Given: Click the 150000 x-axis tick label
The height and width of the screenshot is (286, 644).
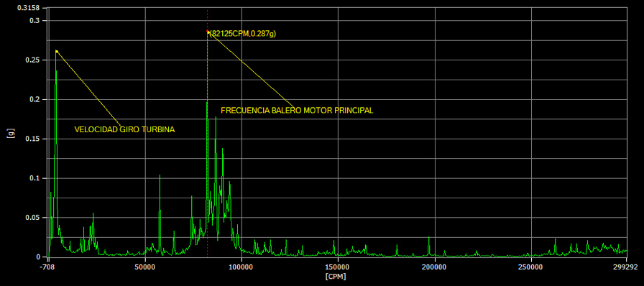Looking at the screenshot, I should point(338,267).
